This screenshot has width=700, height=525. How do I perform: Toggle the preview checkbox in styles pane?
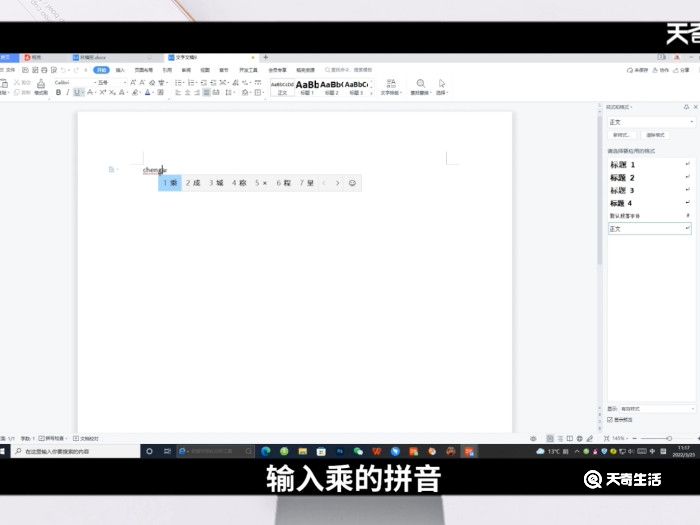[610, 420]
